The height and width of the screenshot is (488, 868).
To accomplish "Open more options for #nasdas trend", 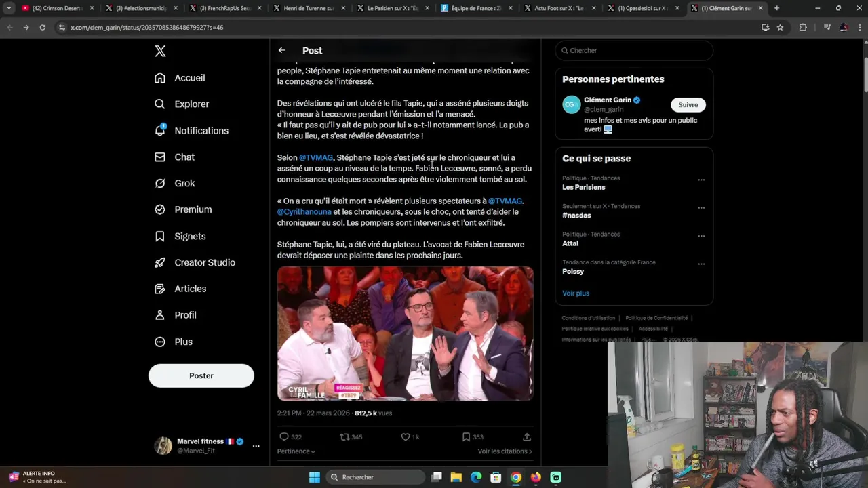I will pos(701,208).
